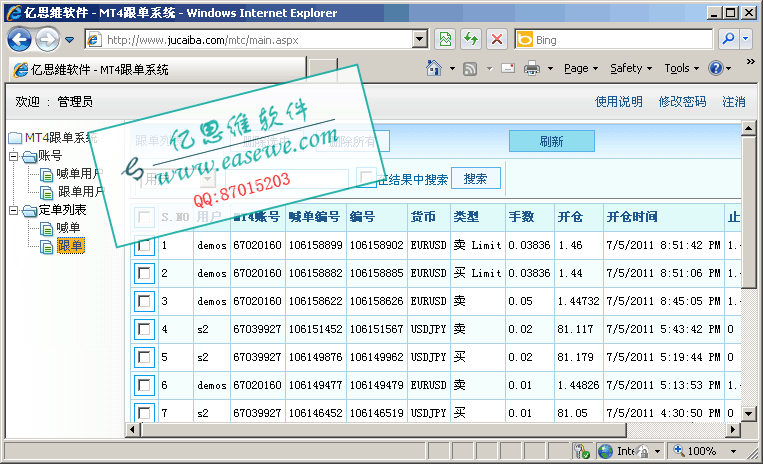
Task: Click the 账号 folder icon
Action: pos(29,157)
